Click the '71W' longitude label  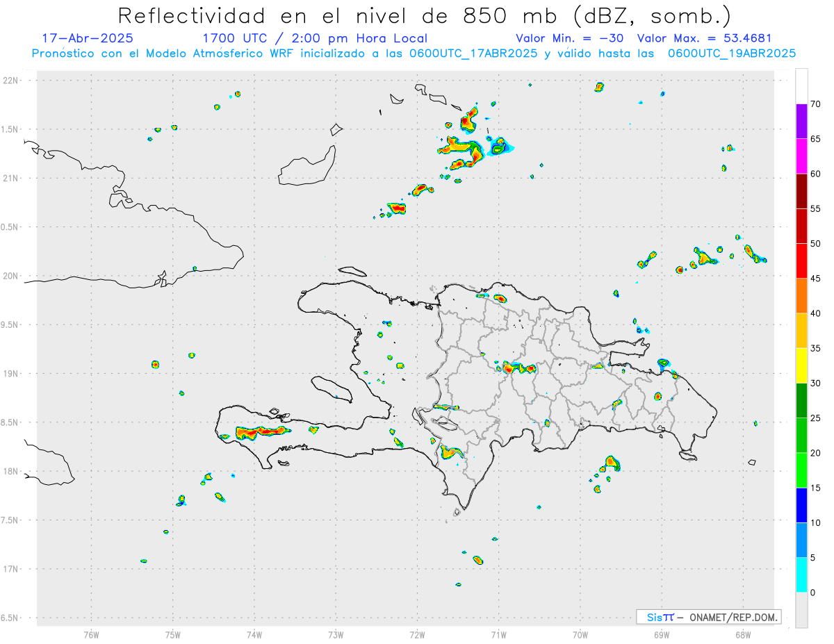(498, 634)
